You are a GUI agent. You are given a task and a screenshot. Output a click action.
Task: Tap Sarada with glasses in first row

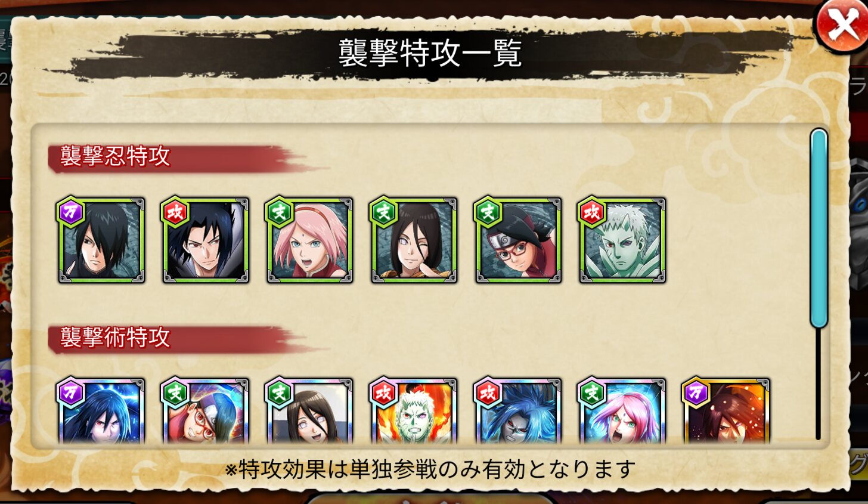point(518,240)
